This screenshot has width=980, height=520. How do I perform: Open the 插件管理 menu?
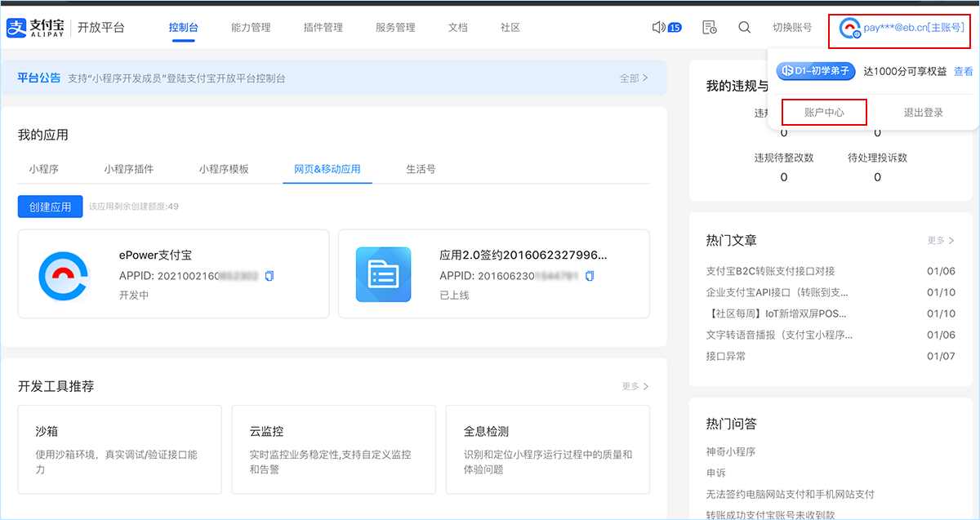[x=323, y=28]
